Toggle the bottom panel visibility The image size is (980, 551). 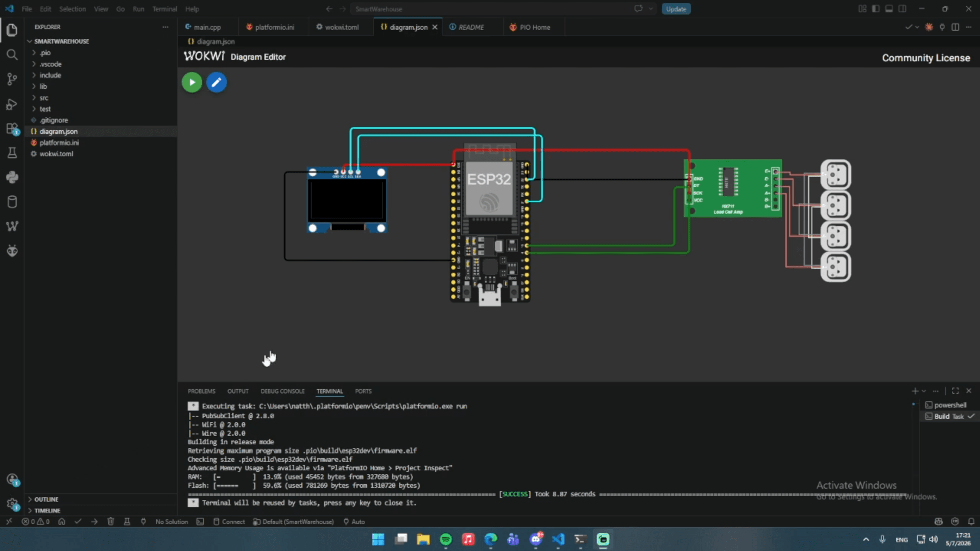(x=889, y=9)
